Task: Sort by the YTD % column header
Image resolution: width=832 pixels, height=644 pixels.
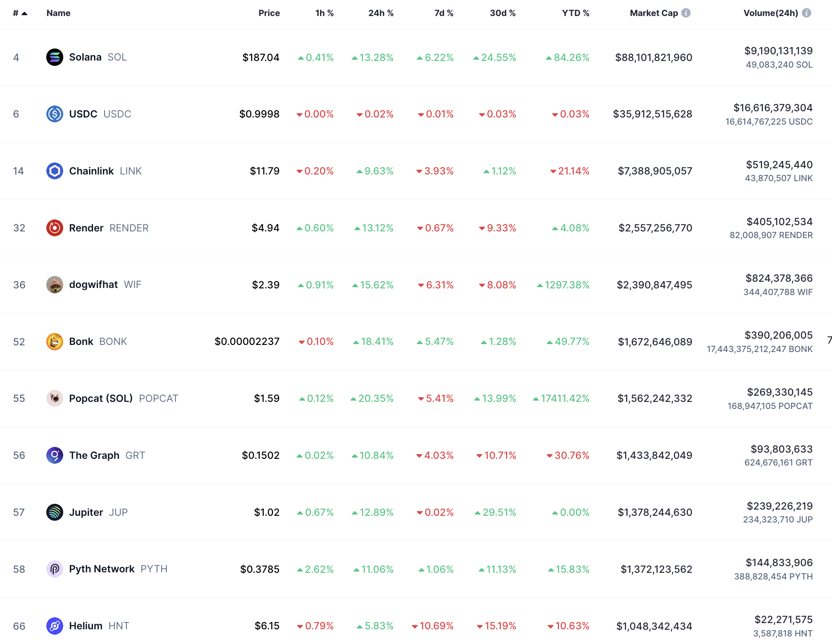Action: pos(575,13)
